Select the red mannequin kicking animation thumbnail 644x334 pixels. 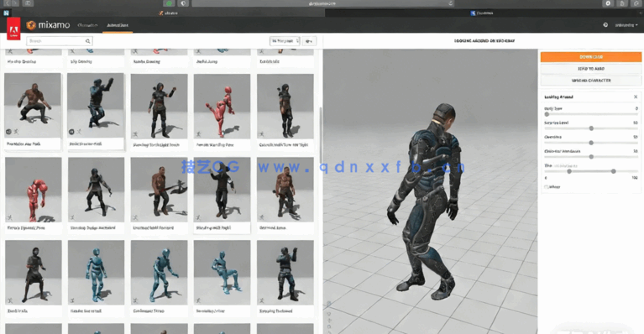click(222, 107)
